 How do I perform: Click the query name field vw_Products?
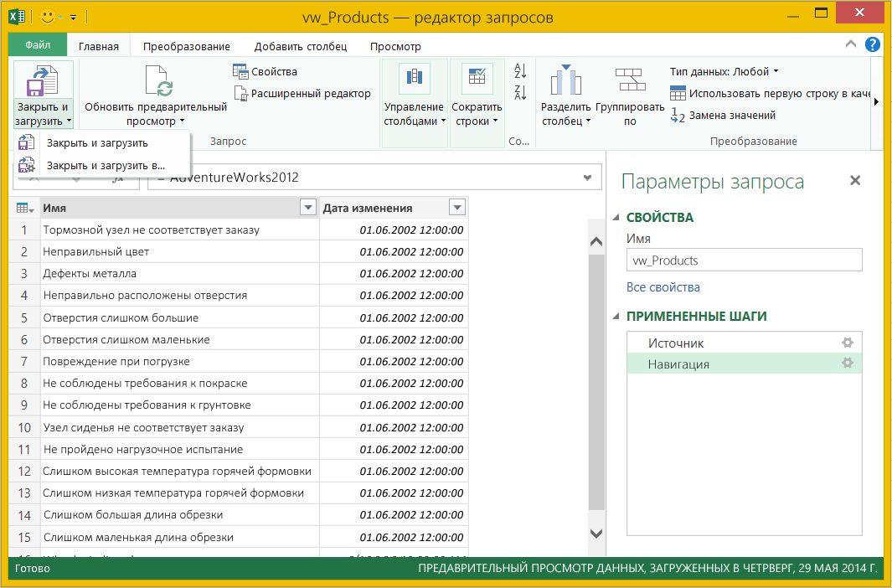(x=743, y=260)
